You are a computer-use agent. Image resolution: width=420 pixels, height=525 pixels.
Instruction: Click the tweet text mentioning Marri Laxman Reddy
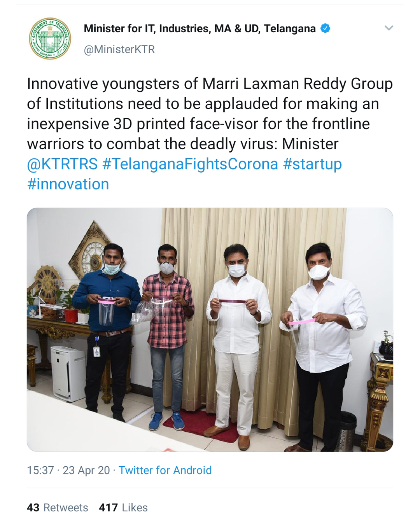tap(210, 114)
